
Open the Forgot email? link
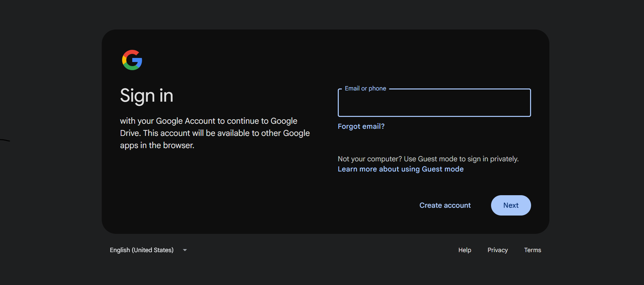pyautogui.click(x=361, y=126)
